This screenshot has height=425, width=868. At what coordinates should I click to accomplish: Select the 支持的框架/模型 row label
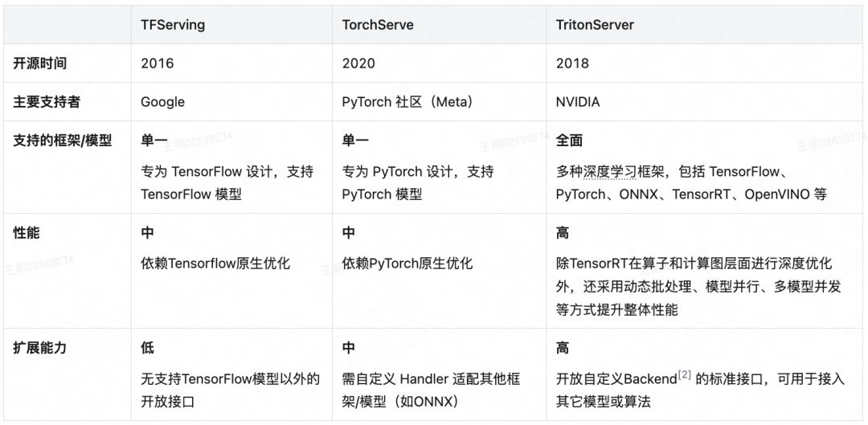pyautogui.click(x=63, y=141)
